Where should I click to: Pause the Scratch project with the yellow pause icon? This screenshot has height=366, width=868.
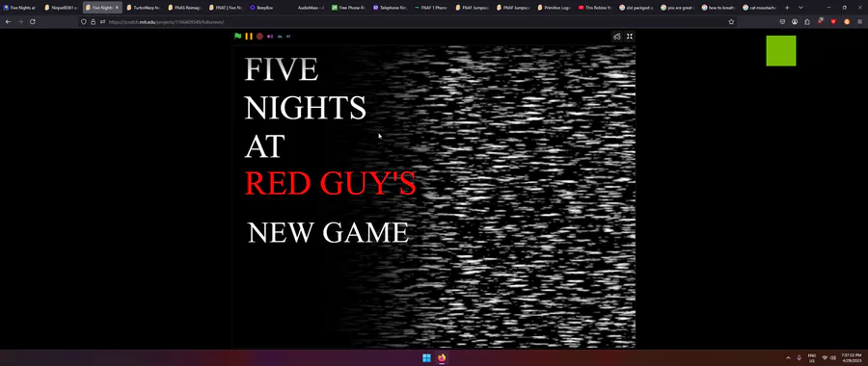click(x=249, y=37)
